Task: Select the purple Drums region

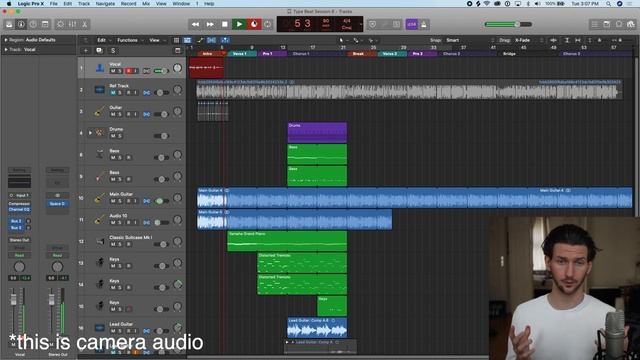Action: point(317,133)
